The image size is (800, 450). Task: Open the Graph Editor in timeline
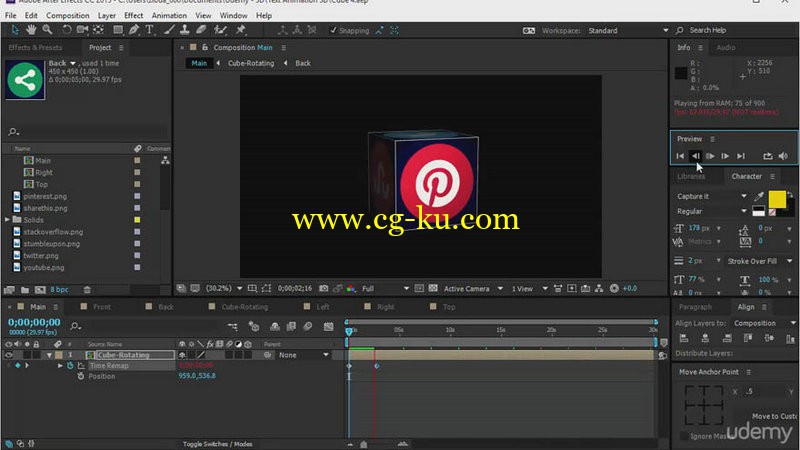(x=328, y=327)
